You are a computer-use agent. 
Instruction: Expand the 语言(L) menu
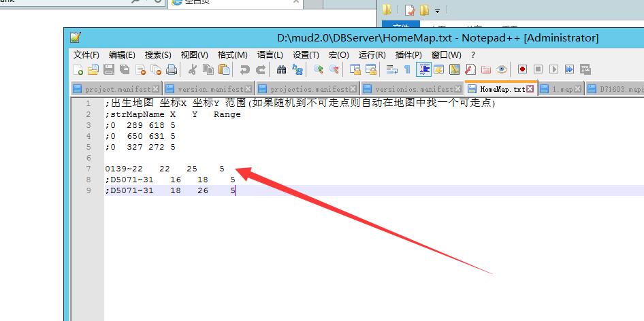point(270,54)
